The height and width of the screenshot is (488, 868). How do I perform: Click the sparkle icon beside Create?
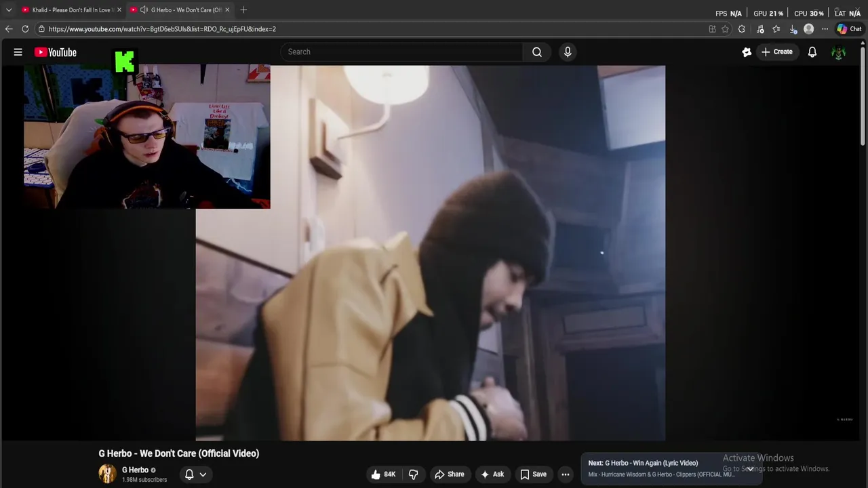pyautogui.click(x=747, y=52)
